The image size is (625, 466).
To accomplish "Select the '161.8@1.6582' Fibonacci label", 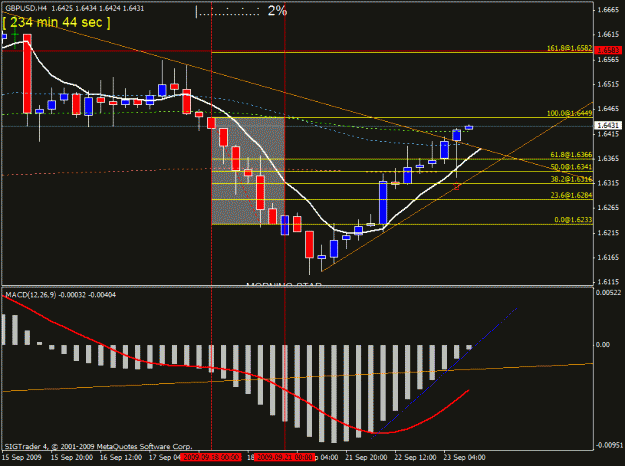I will point(569,48).
